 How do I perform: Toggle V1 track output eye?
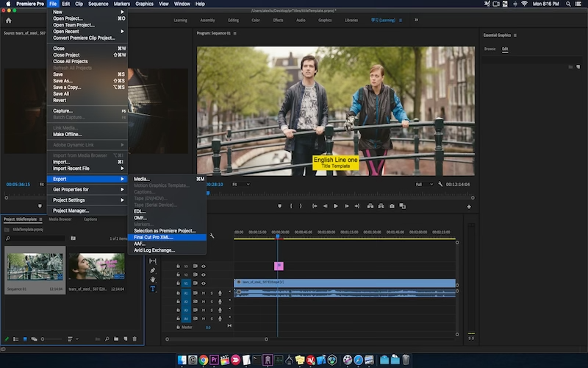(204, 283)
